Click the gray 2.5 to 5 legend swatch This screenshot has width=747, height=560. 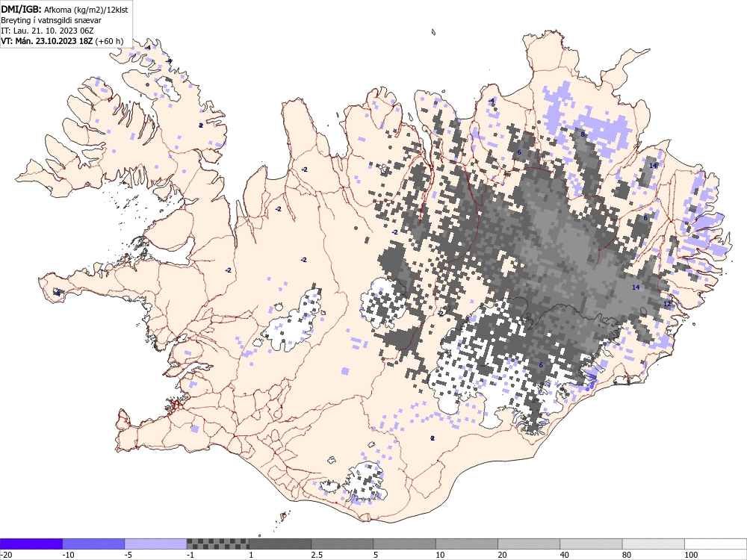(x=342, y=544)
